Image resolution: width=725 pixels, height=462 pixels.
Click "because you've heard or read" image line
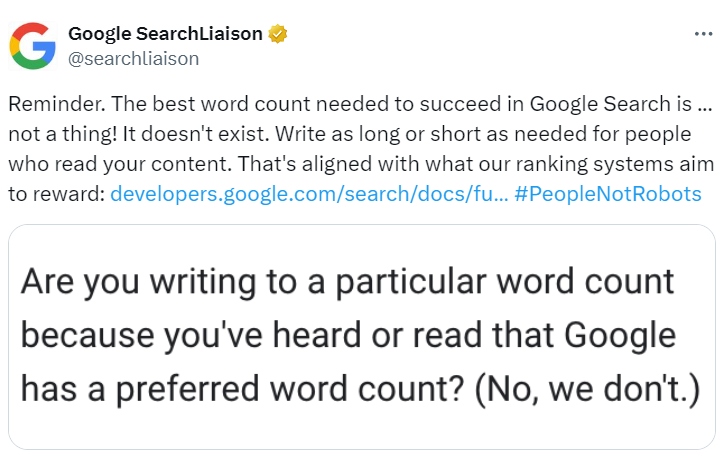[348, 335]
